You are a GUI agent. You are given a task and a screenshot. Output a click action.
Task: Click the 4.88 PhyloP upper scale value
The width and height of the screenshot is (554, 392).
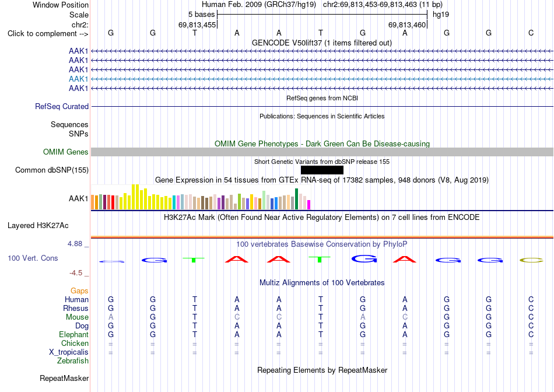tap(75, 244)
